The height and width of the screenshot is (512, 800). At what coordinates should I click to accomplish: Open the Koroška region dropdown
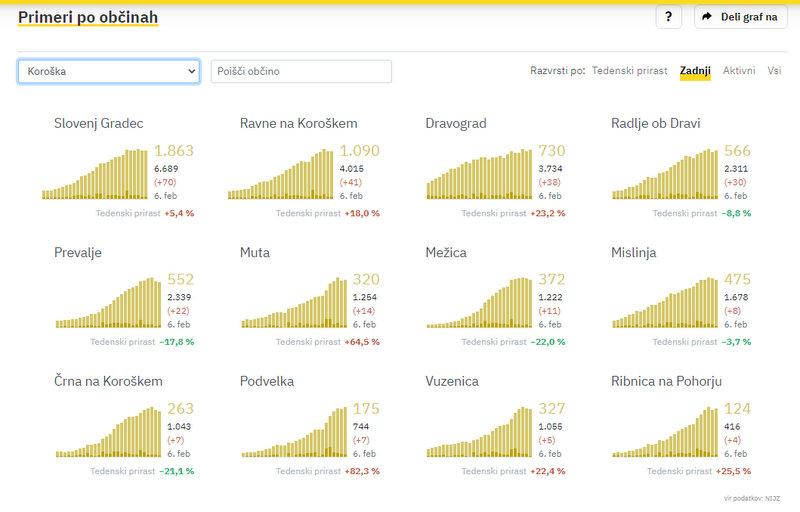(x=109, y=71)
